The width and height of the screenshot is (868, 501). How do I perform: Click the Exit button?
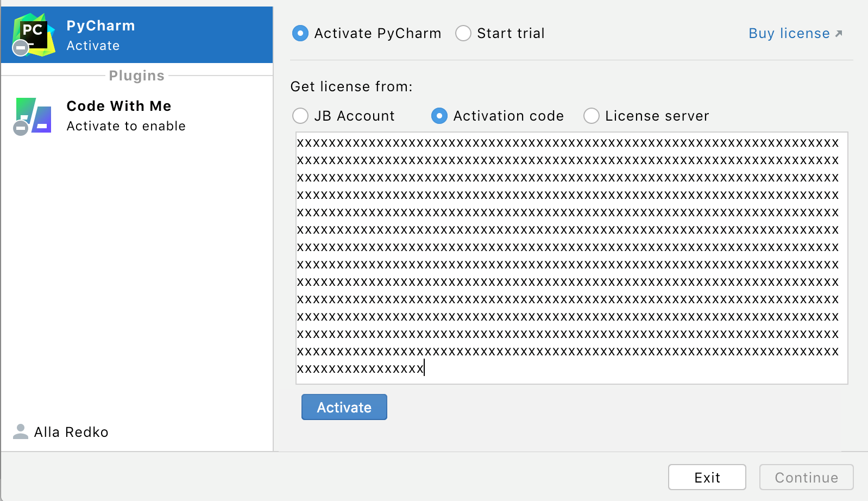click(707, 477)
